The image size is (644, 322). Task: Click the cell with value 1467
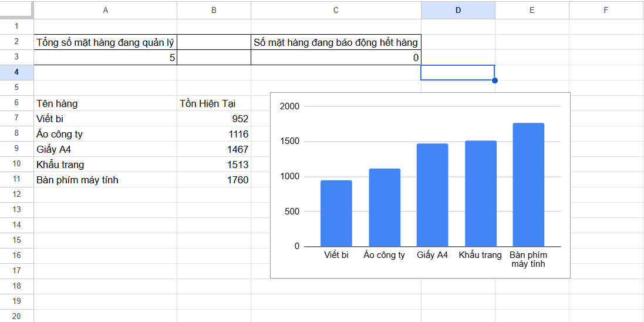pos(214,149)
